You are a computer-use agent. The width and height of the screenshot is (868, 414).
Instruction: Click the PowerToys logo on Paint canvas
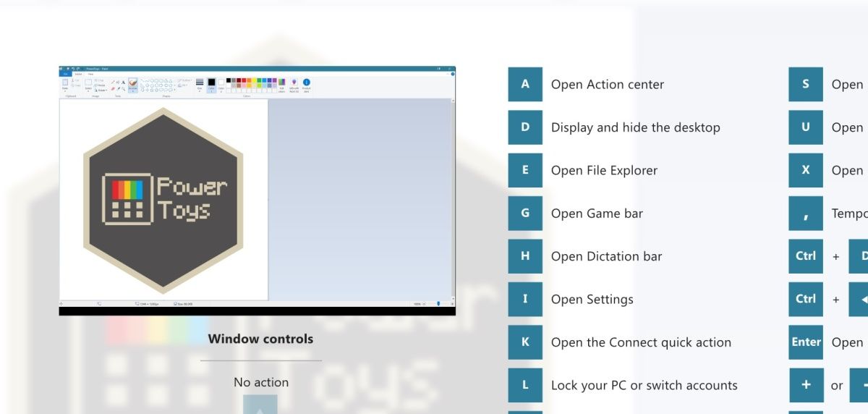(x=163, y=200)
